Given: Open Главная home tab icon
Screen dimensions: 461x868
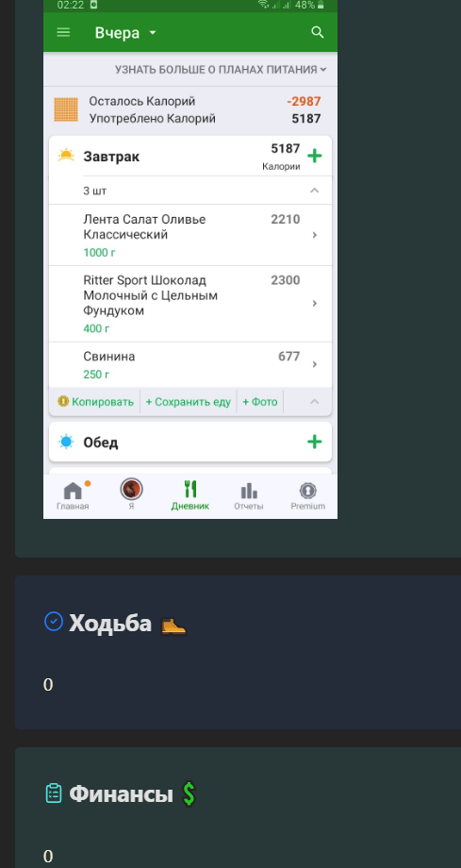Looking at the screenshot, I should coord(73,491).
